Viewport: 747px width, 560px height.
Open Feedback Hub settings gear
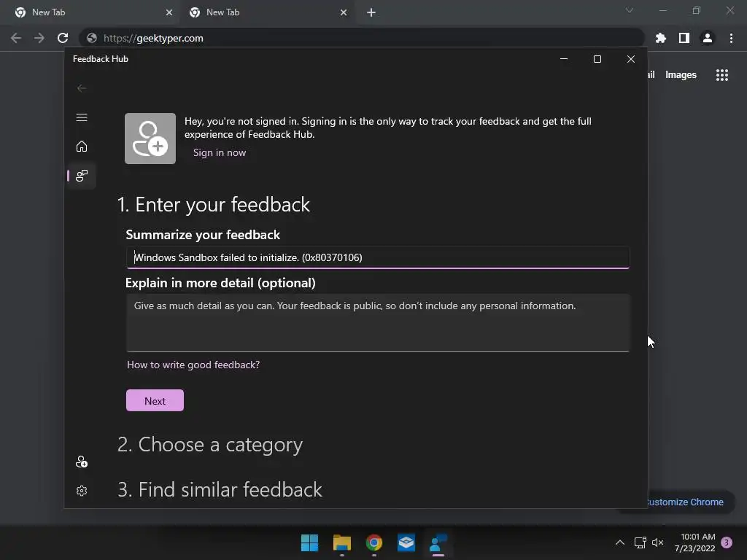pyautogui.click(x=82, y=491)
